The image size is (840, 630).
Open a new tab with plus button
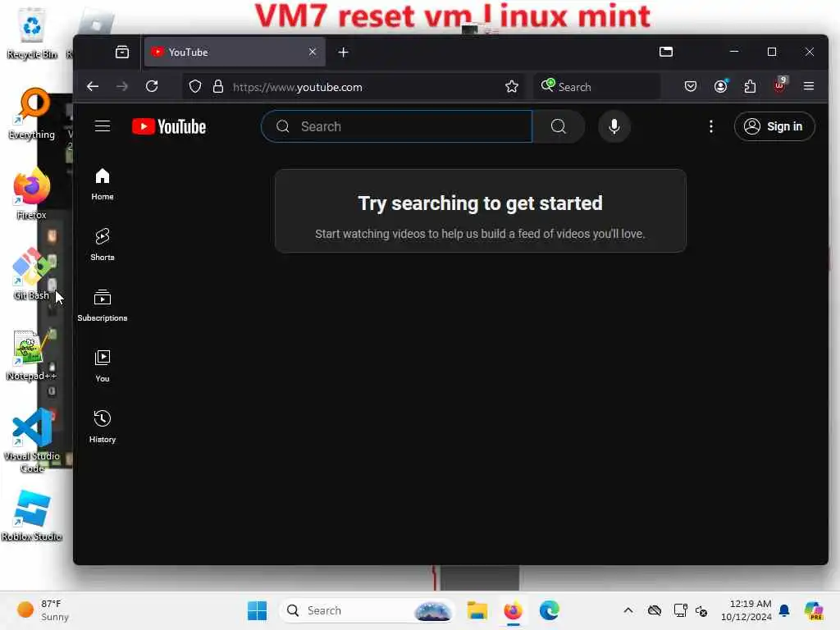point(344,52)
